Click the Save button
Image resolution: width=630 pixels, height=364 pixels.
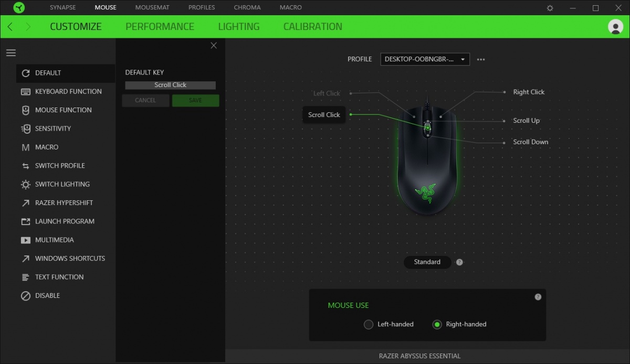click(x=195, y=100)
